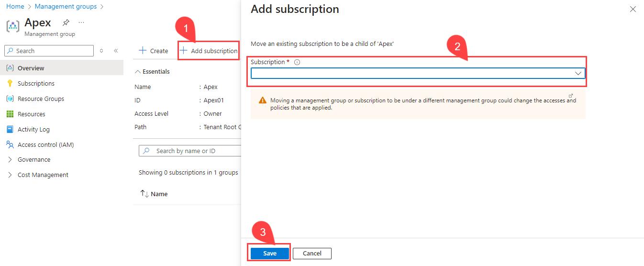The height and width of the screenshot is (266, 644).
Task: Click the Save button
Action: [x=270, y=253]
